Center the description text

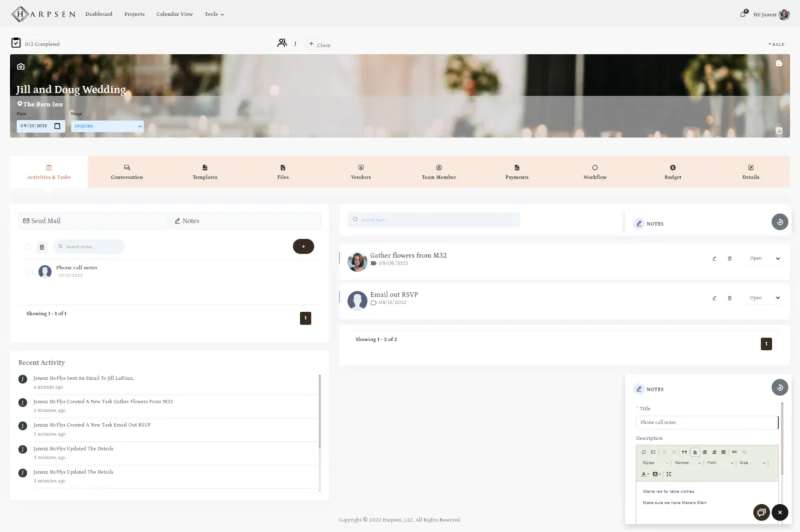pyautogui.click(x=705, y=452)
